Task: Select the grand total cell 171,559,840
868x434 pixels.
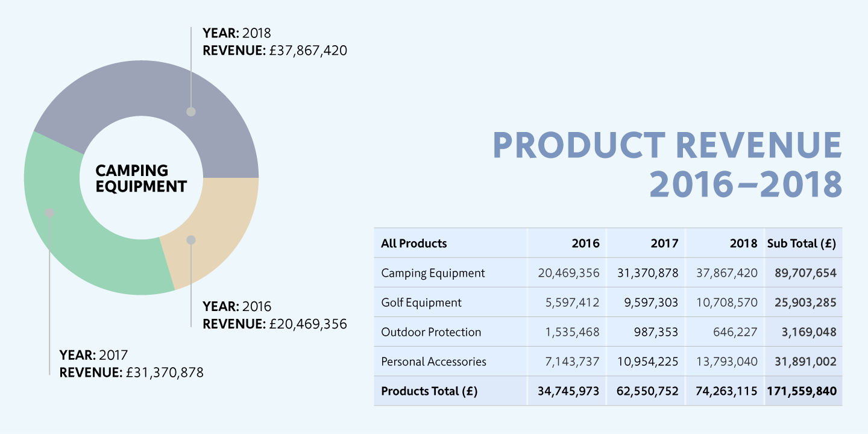Action: click(x=802, y=391)
